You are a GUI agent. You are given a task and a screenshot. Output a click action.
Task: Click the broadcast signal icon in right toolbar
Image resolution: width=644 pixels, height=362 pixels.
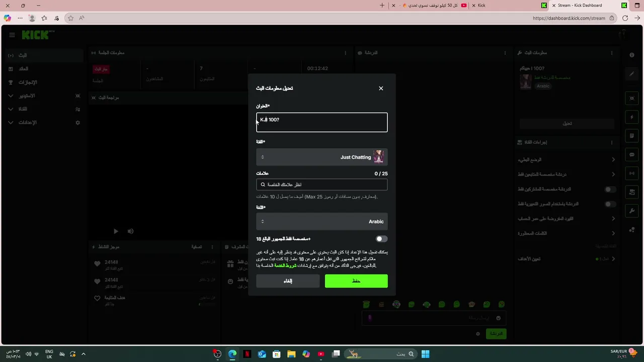[632, 173]
